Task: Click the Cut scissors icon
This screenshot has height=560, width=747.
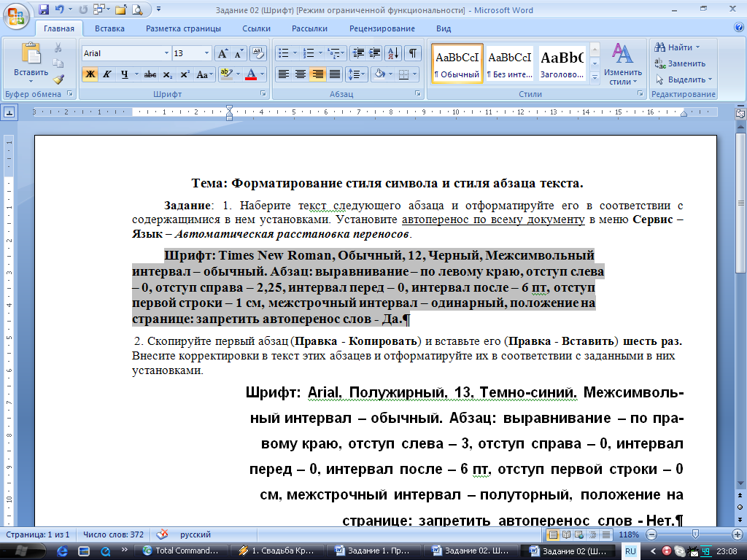Action: click(x=58, y=47)
